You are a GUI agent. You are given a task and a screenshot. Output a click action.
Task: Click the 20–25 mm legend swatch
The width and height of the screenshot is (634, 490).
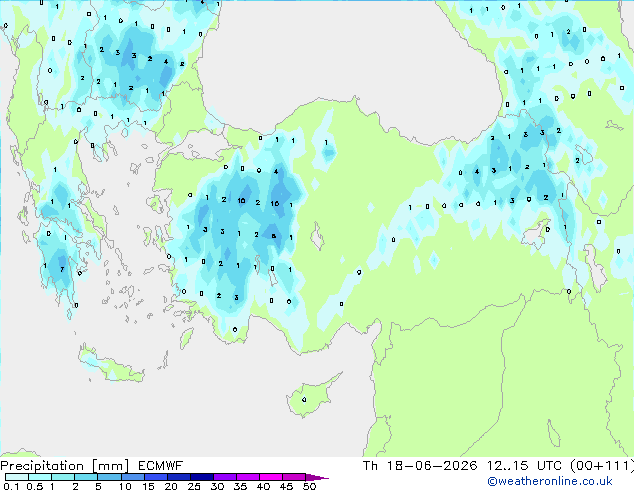tap(178, 477)
